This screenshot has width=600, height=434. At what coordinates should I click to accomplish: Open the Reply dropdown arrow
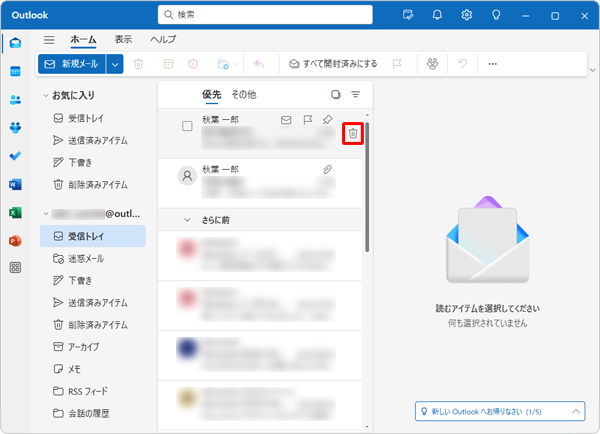click(272, 64)
